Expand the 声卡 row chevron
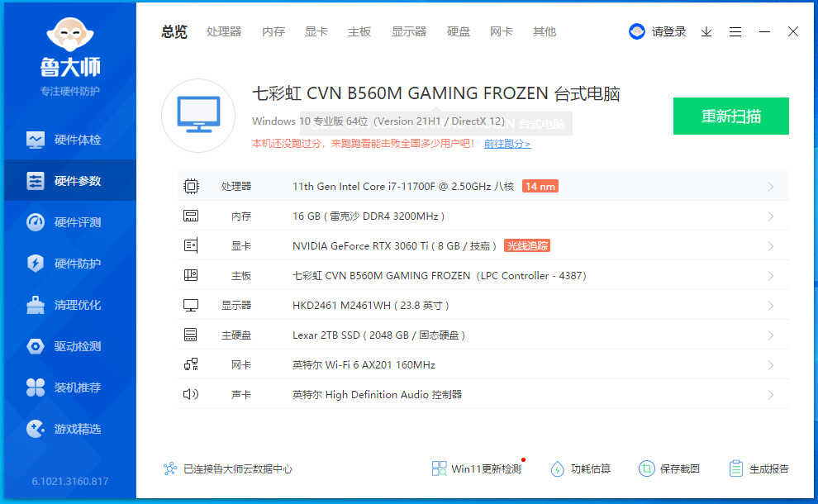 (x=771, y=395)
